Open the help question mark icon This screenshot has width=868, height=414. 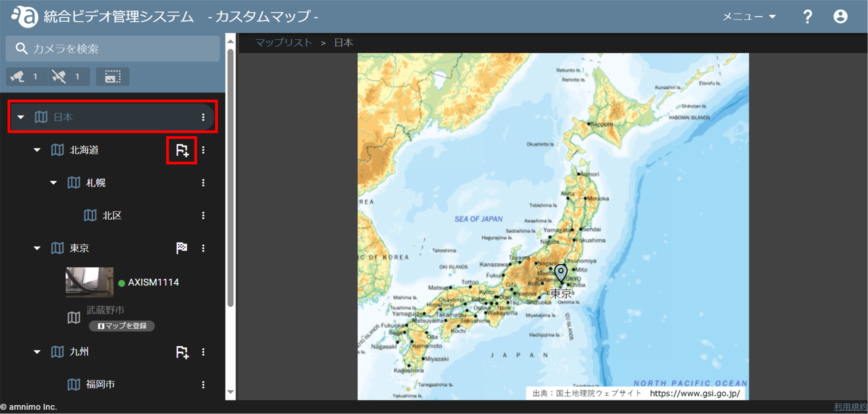coord(807,16)
